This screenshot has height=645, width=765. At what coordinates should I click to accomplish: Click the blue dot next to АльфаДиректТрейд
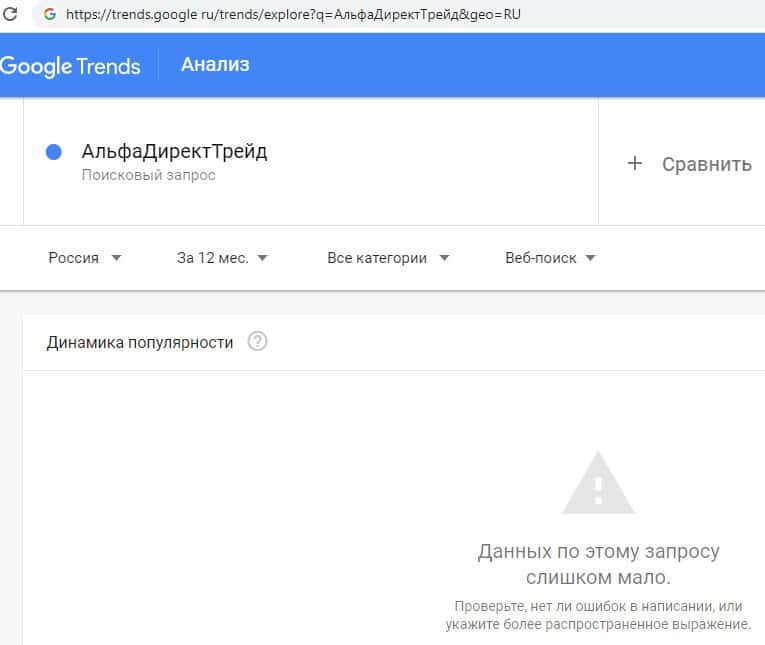[54, 152]
